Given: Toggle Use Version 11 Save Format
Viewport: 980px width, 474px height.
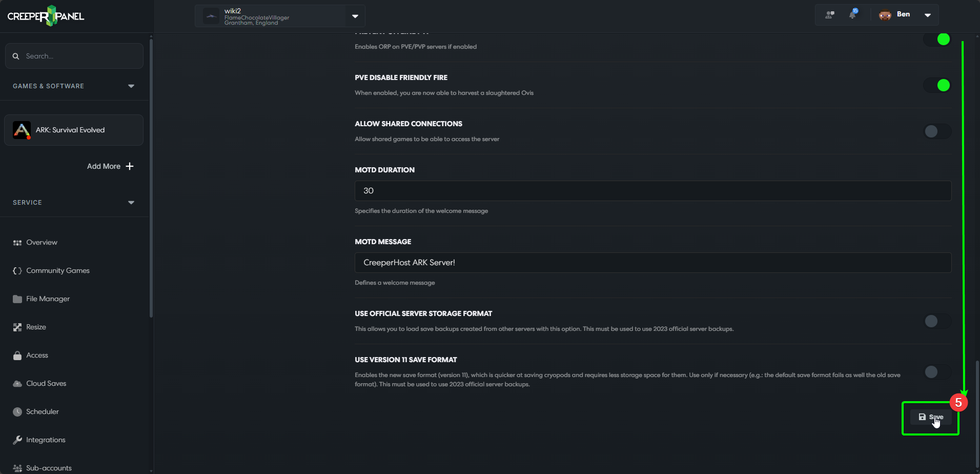Looking at the screenshot, I should point(937,372).
